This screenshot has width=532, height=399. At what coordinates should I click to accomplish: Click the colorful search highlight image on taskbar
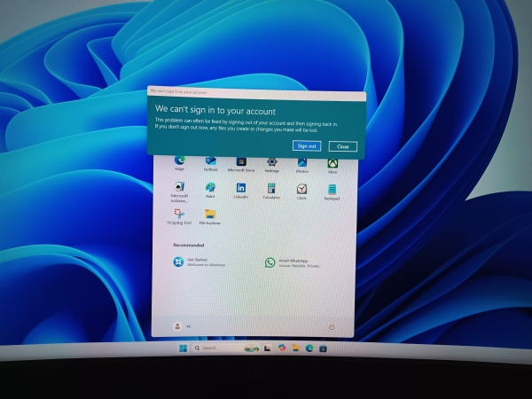252,348
